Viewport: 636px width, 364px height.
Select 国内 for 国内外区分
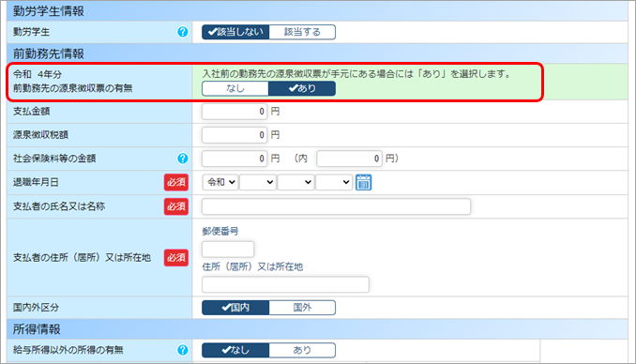(x=235, y=308)
